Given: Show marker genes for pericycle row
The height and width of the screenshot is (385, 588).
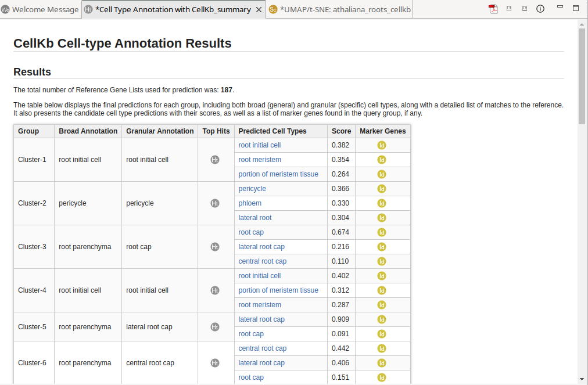Looking at the screenshot, I should [x=382, y=189].
